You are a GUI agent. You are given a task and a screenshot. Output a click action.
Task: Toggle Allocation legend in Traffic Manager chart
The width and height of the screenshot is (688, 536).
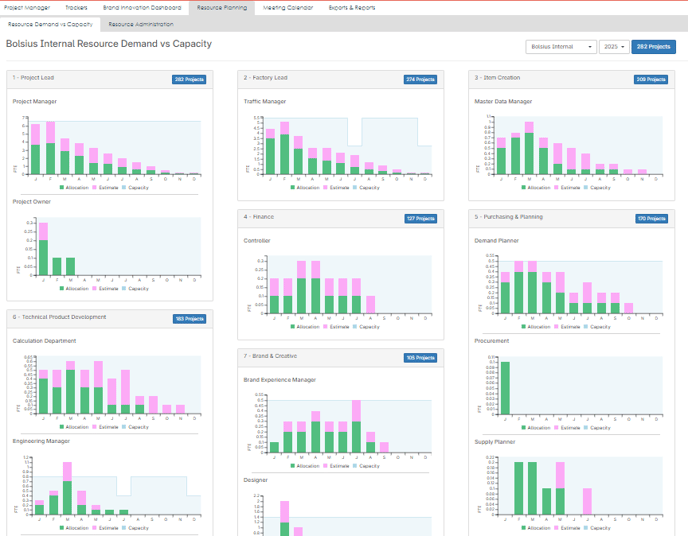pyautogui.click(x=305, y=188)
